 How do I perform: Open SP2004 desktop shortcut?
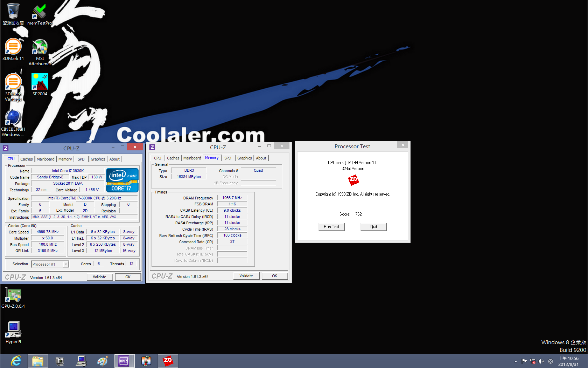pos(40,85)
